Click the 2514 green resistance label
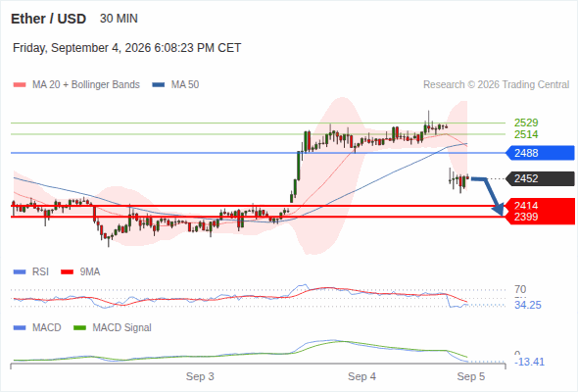Image resolution: width=578 pixels, height=392 pixels. pos(526,134)
